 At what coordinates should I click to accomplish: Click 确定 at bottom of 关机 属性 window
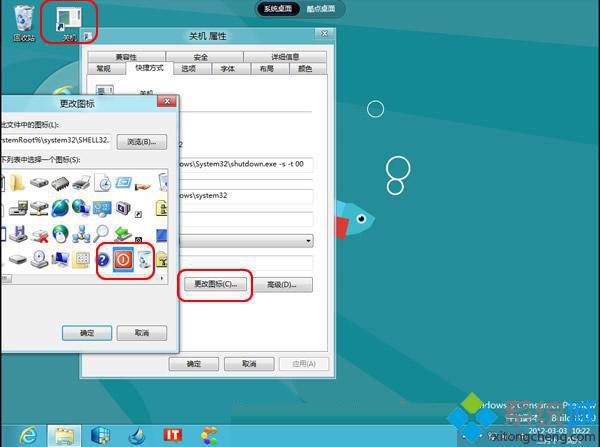(x=194, y=364)
